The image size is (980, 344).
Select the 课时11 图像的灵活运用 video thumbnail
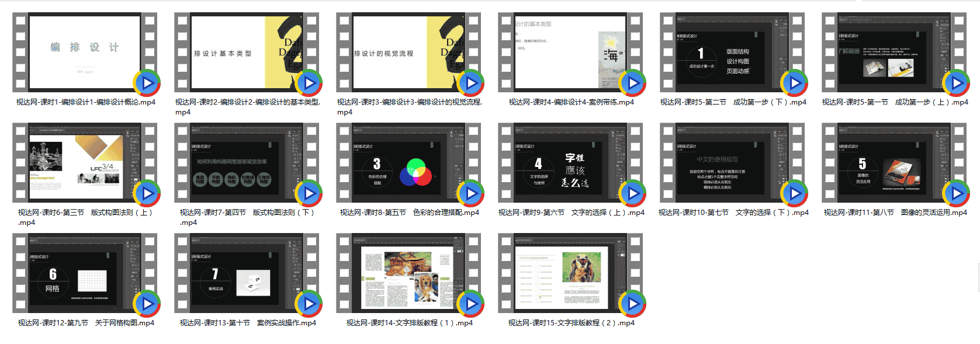[895, 162]
